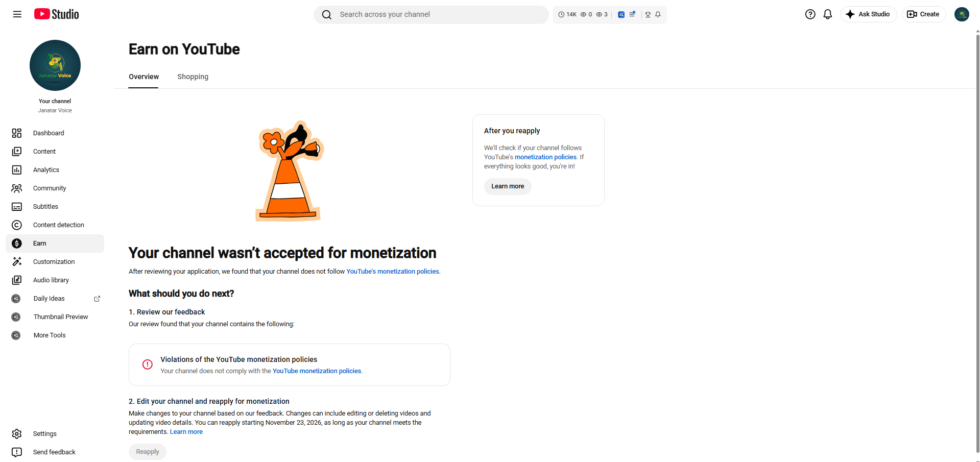
Task: Click the Analytics chart icon in sidebar
Action: pyautogui.click(x=17, y=170)
